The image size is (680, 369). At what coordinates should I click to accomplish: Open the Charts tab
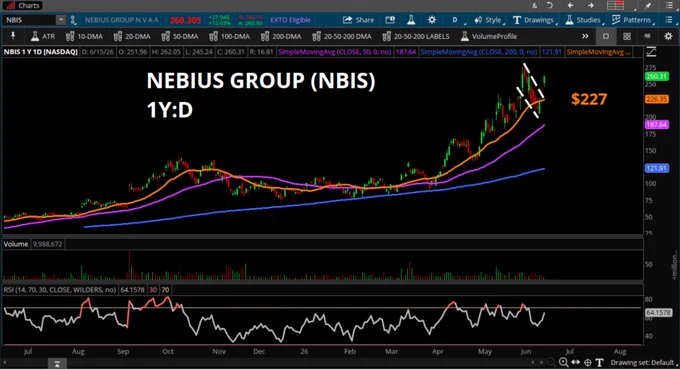[x=23, y=6]
